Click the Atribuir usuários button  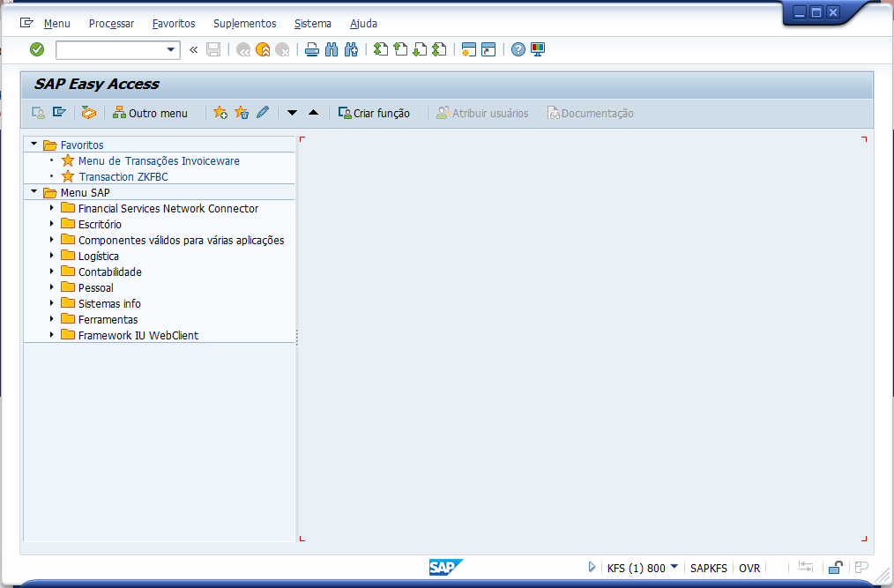click(x=482, y=113)
